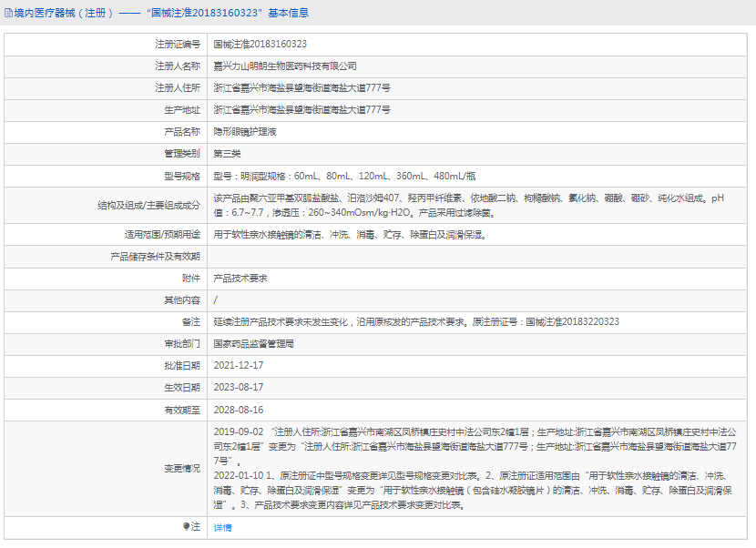Click approval date 2021-12-17
Image resolution: width=756 pixels, height=548 pixels.
click(239, 366)
